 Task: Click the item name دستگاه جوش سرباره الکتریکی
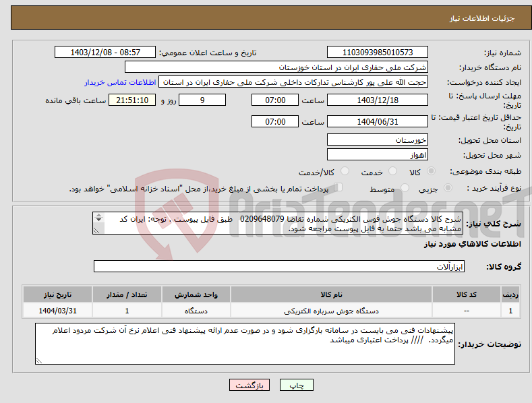coord(331,311)
